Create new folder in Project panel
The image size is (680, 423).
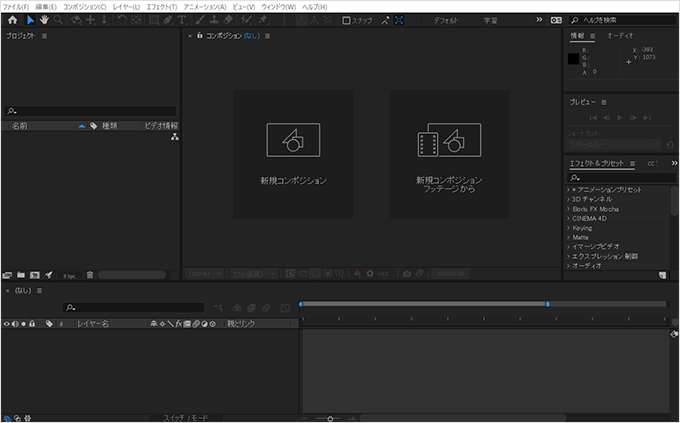click(21, 275)
